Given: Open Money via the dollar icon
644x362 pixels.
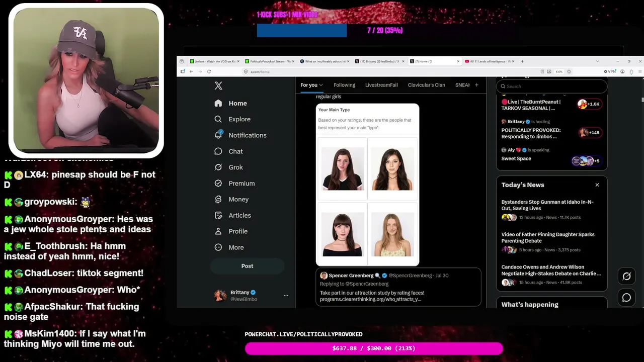Looking at the screenshot, I should 218,199.
